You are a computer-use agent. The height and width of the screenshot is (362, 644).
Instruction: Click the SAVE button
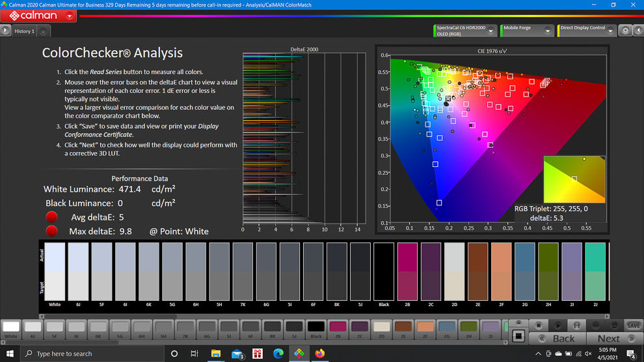634,326
